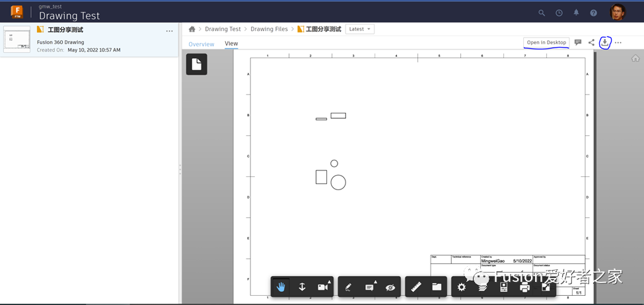Screen dimensions: 644x305
Task: Open Drawing Files breadcrumb link
Action: coord(269,29)
